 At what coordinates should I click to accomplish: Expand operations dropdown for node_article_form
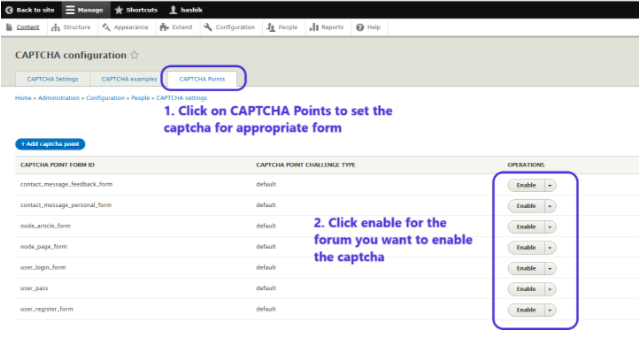tap(550, 227)
